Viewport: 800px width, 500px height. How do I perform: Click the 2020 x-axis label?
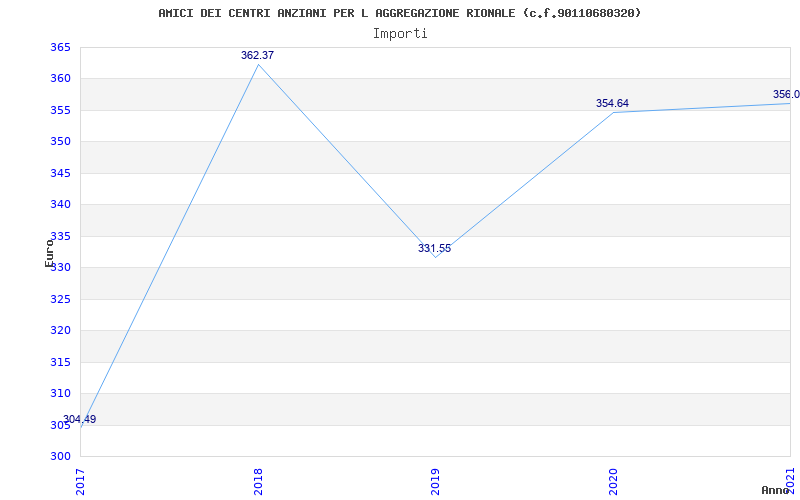coord(613,481)
